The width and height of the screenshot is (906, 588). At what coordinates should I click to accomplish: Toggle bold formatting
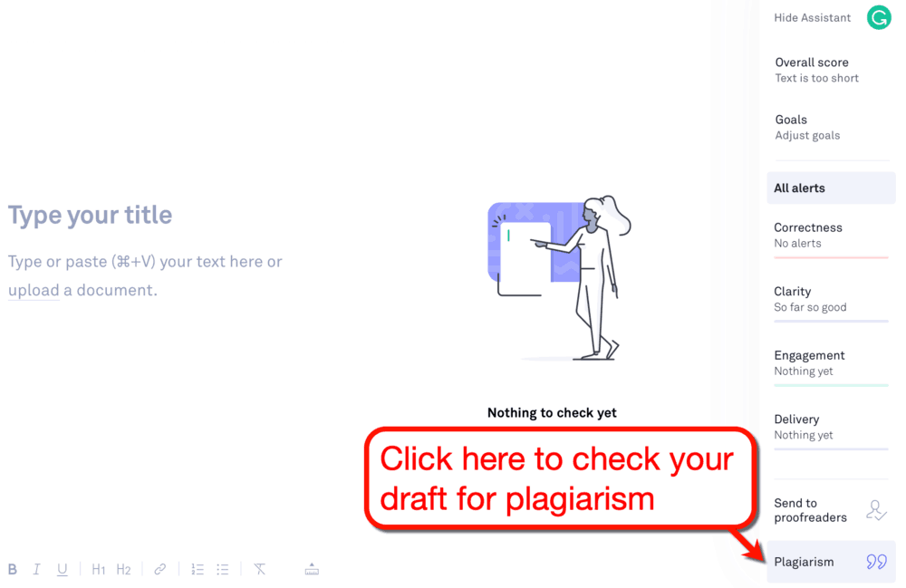point(12,569)
